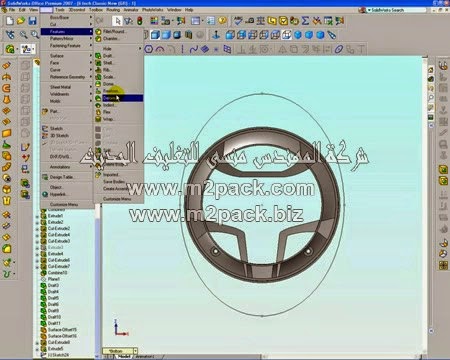This screenshot has height=360, width=450.
Task: Open the PhotoWorks menu
Action: [153, 10]
